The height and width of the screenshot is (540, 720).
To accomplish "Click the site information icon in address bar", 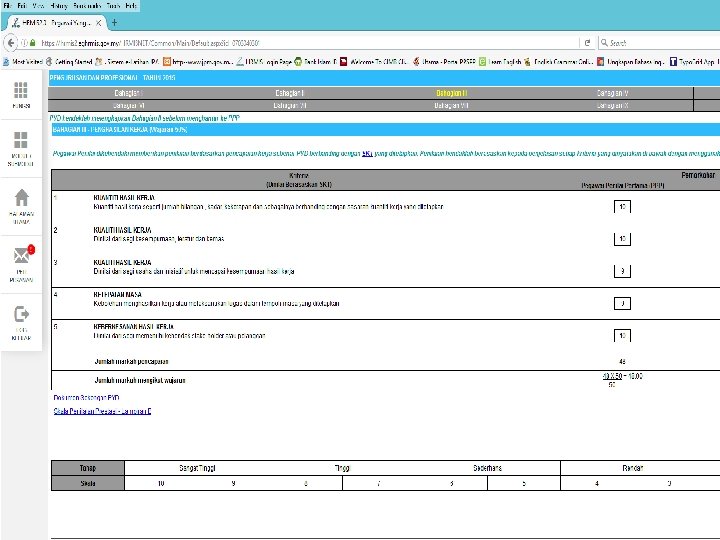I will point(24,43).
